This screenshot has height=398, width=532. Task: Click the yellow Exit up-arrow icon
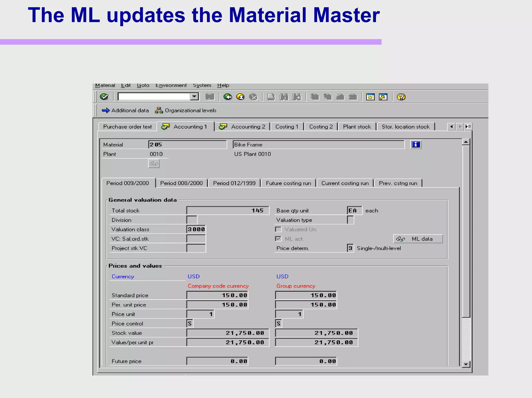point(240,97)
